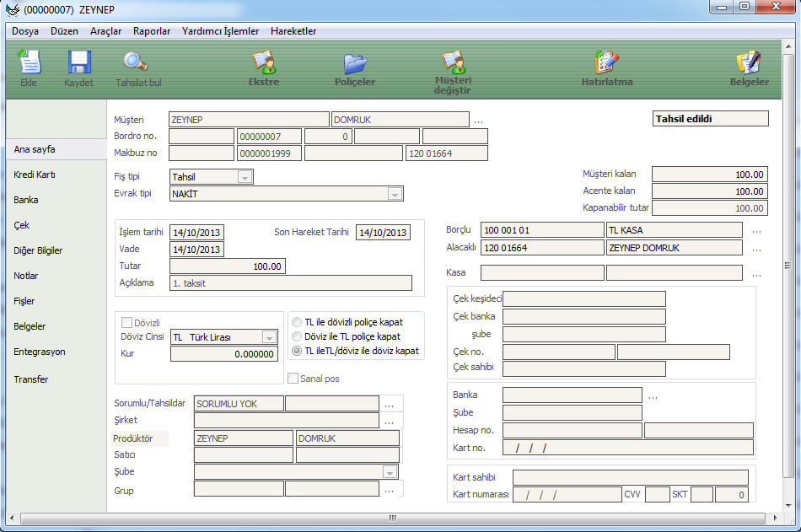Open the Evrak tipi NAKİT dropdown
This screenshot has width=801, height=532.
click(x=395, y=194)
